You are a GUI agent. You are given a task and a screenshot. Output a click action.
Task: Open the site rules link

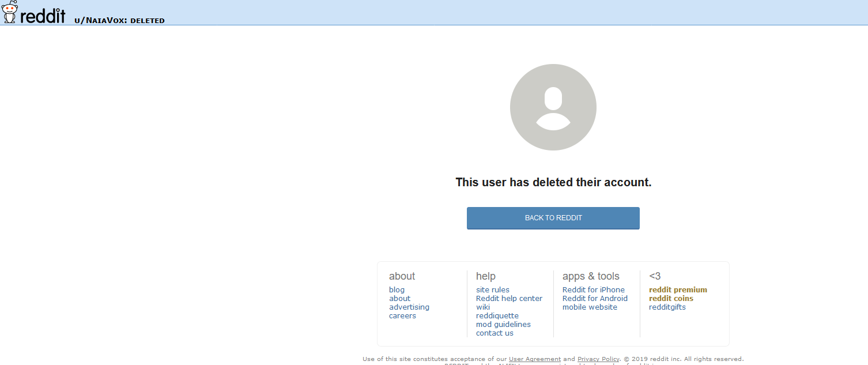pyautogui.click(x=493, y=290)
